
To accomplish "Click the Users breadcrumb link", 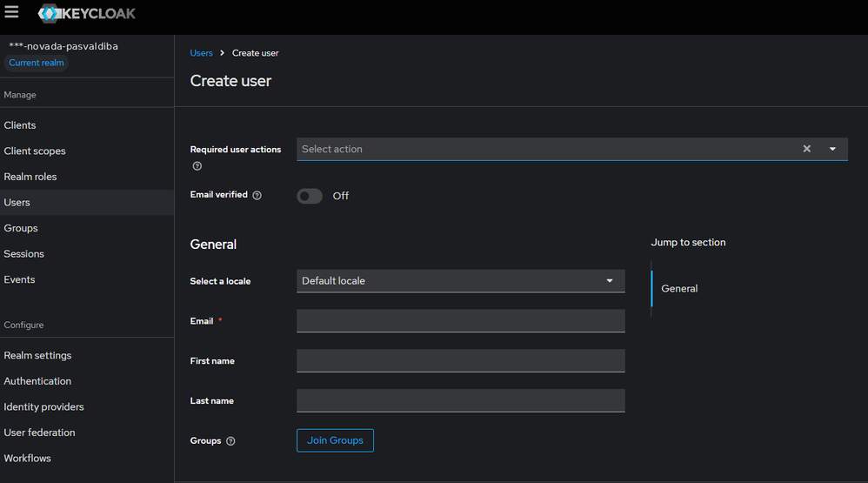I will pyautogui.click(x=202, y=53).
